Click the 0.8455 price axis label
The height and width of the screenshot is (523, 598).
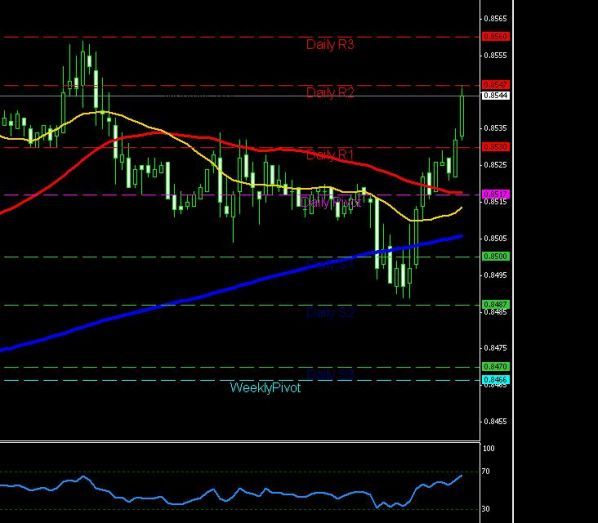point(495,422)
